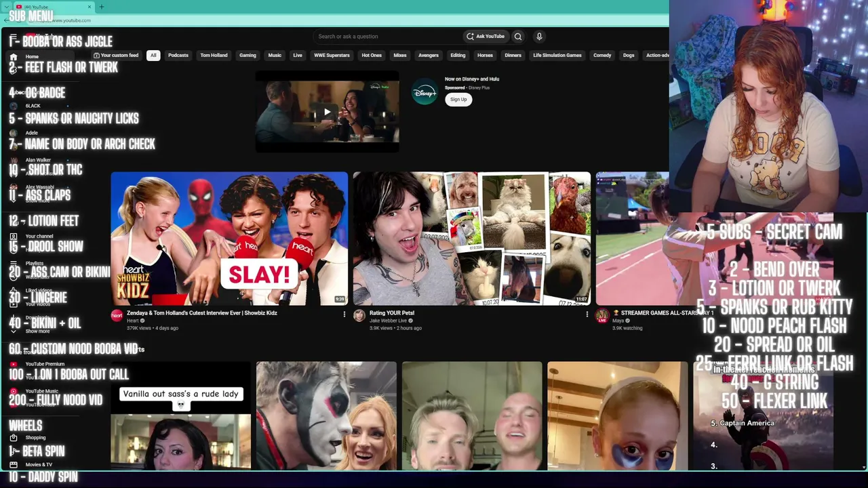Viewport: 868px width, 488px height.
Task: Click the Sign Up button on Disney+ ad
Action: (458, 100)
